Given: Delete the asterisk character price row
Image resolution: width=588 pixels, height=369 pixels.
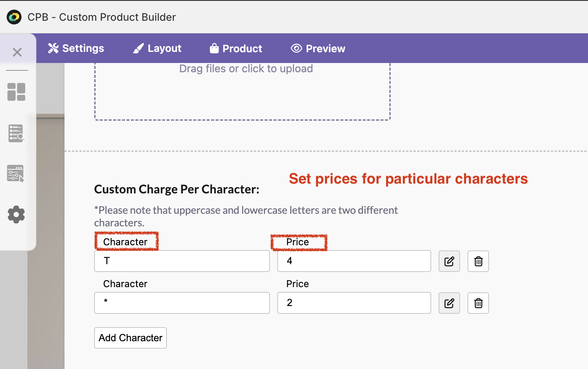Looking at the screenshot, I should coord(478,303).
